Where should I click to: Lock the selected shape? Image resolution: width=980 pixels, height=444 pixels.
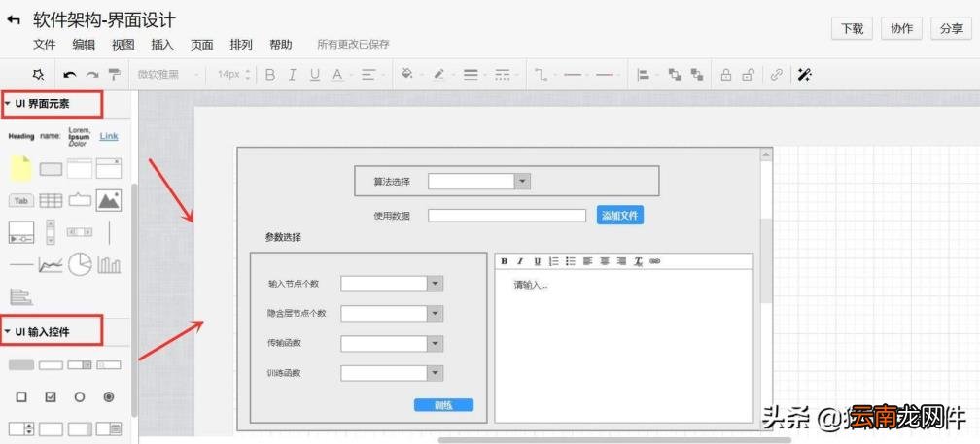pos(725,75)
